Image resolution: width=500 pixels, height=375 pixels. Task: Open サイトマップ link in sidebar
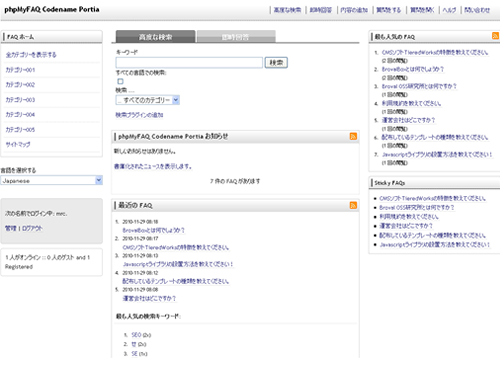click(x=18, y=144)
